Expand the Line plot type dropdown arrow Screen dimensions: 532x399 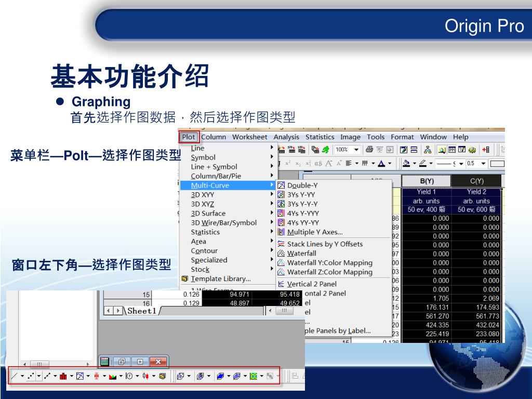point(22,376)
